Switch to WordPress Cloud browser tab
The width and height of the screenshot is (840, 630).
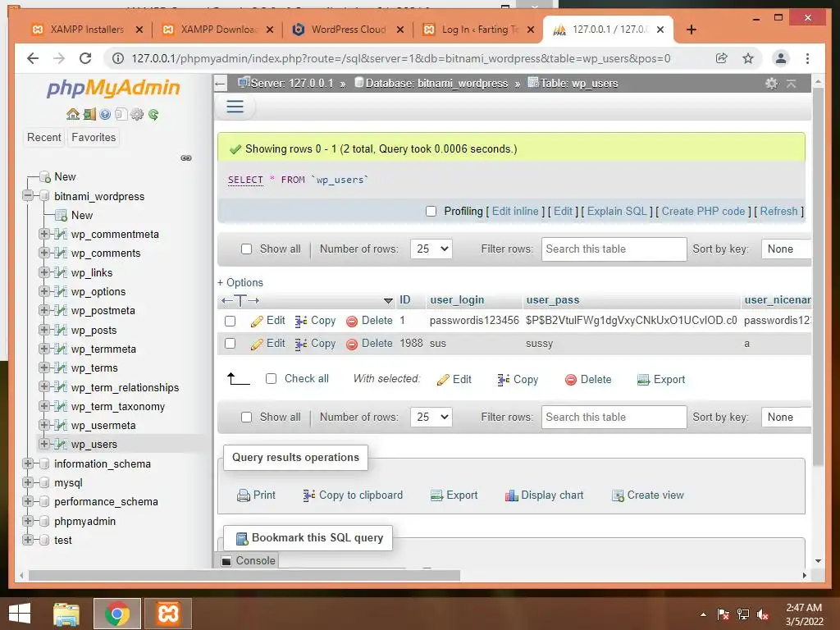click(348, 30)
